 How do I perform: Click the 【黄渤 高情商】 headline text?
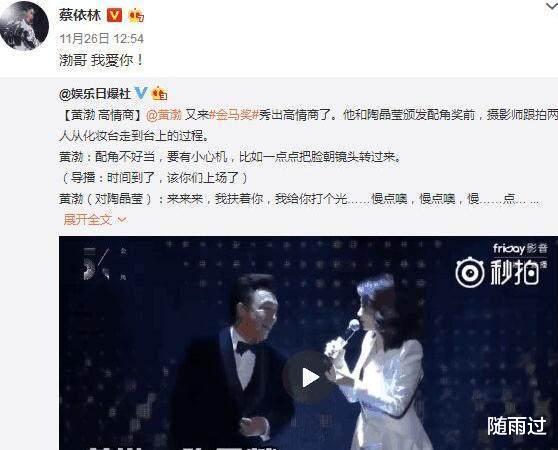point(102,115)
